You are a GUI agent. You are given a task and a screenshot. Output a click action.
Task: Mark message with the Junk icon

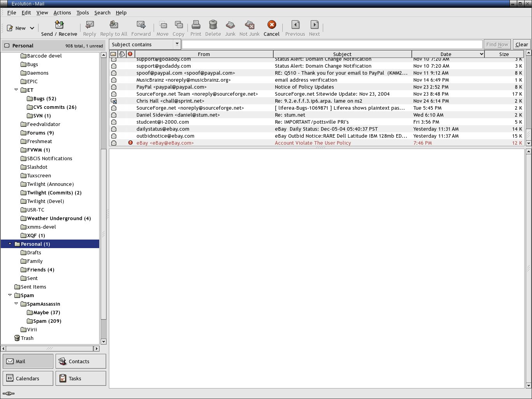(x=230, y=25)
